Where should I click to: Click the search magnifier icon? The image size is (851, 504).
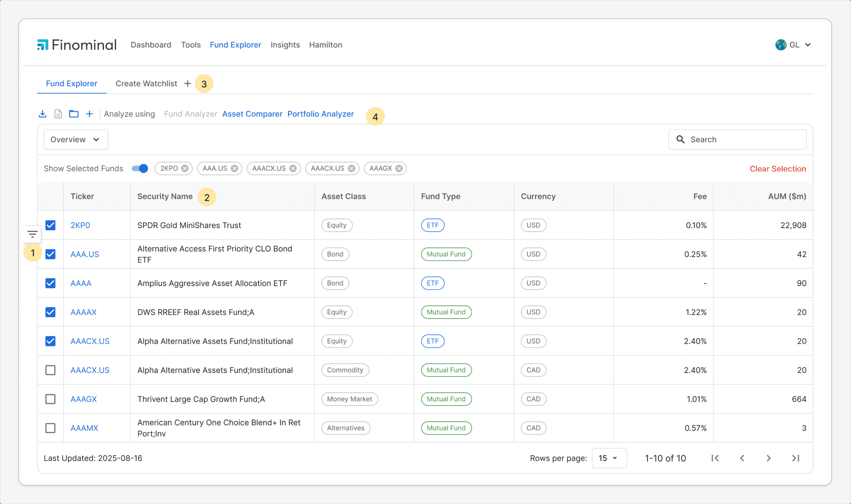click(x=680, y=140)
